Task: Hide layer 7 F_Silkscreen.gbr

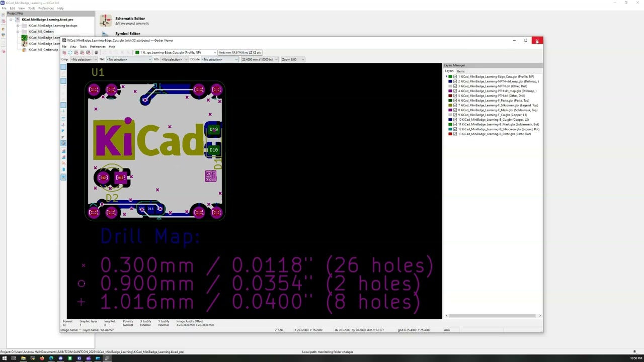Action: coord(455,106)
